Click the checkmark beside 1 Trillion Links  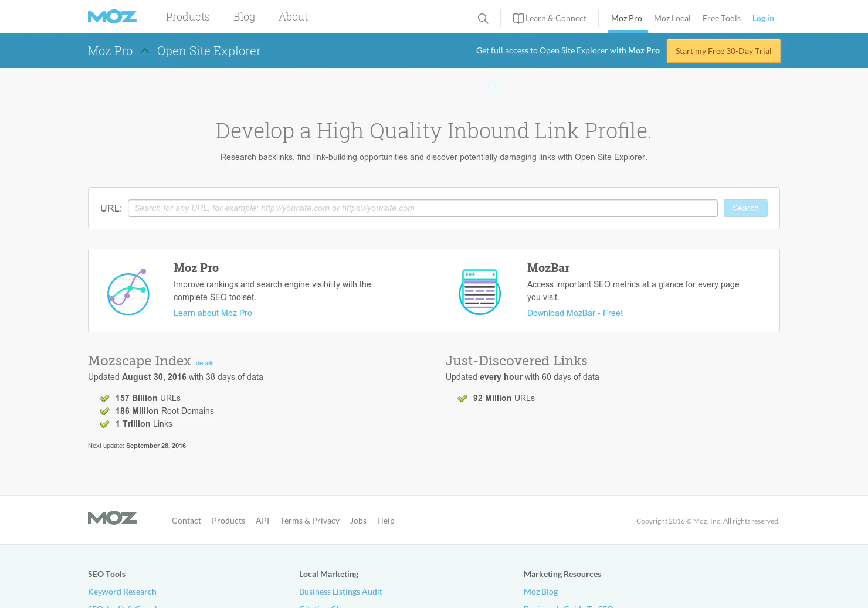point(104,424)
